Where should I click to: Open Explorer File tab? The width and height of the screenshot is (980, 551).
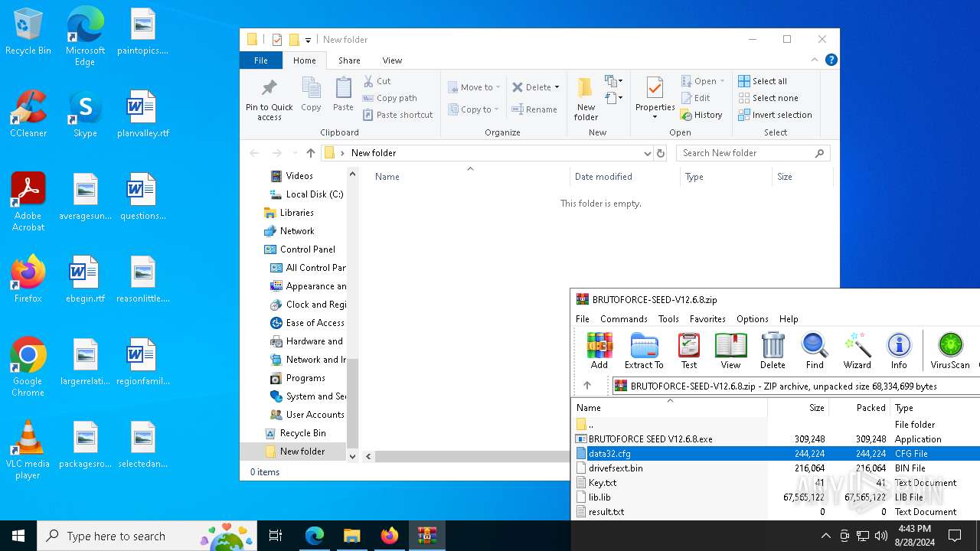(261, 60)
